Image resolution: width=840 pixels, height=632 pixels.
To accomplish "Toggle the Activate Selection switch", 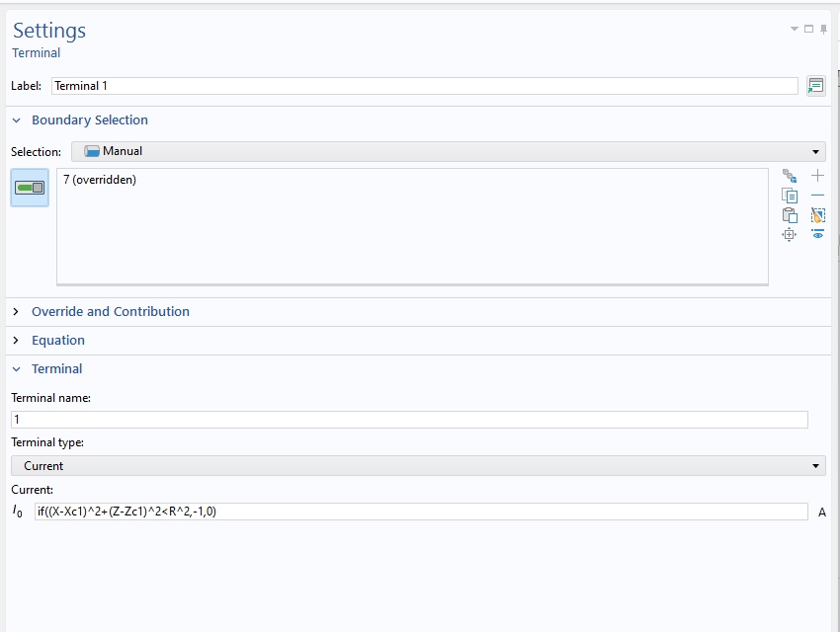I will (30, 188).
